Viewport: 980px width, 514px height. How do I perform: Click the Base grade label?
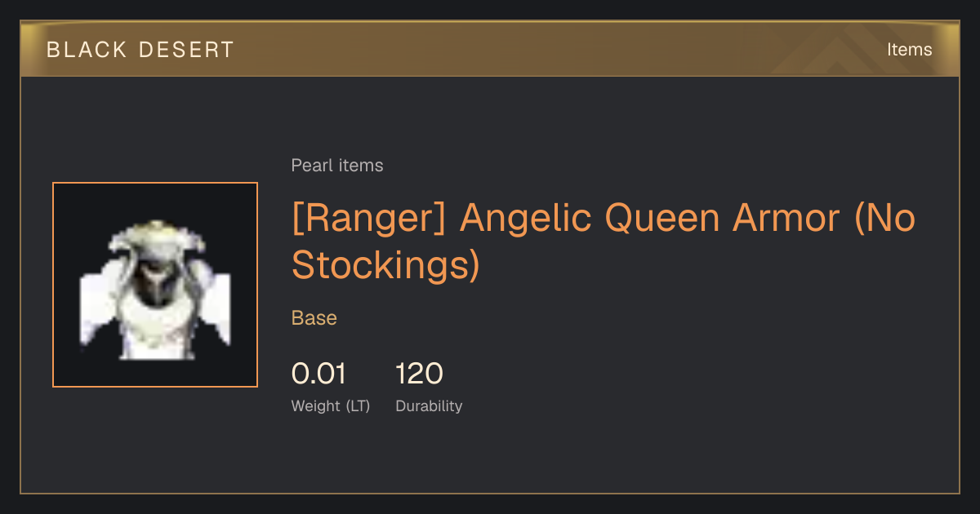314,318
